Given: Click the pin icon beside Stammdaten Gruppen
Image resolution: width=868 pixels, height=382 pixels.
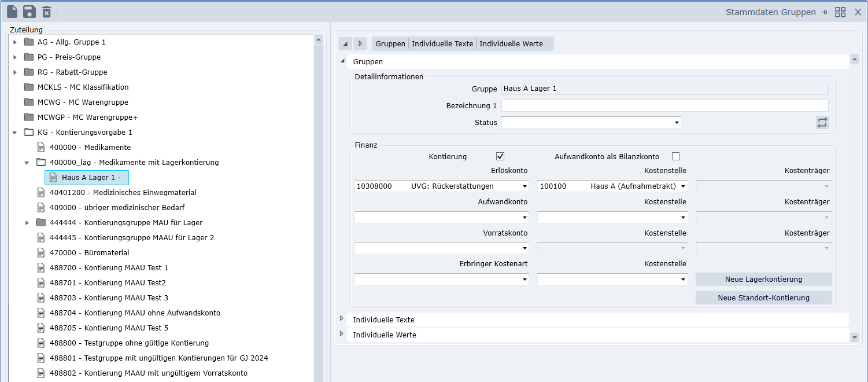Looking at the screenshot, I should coord(825,12).
